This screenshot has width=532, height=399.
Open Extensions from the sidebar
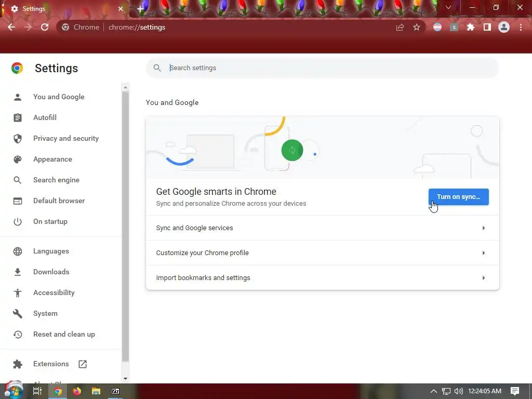click(51, 364)
